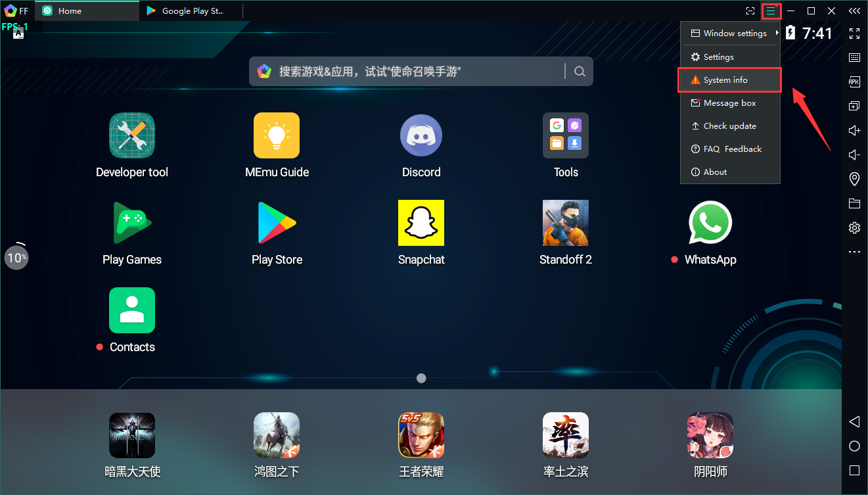
Task: Launch the Play Store app
Action: coord(277,224)
